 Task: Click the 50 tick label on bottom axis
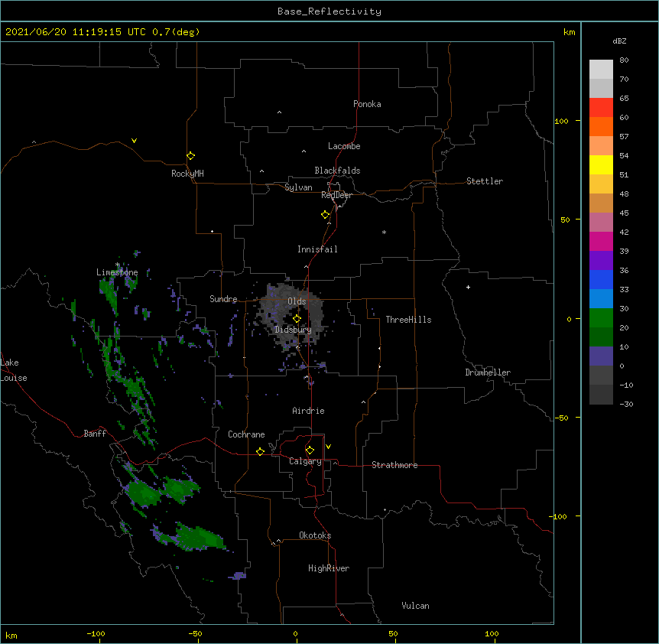click(x=393, y=633)
